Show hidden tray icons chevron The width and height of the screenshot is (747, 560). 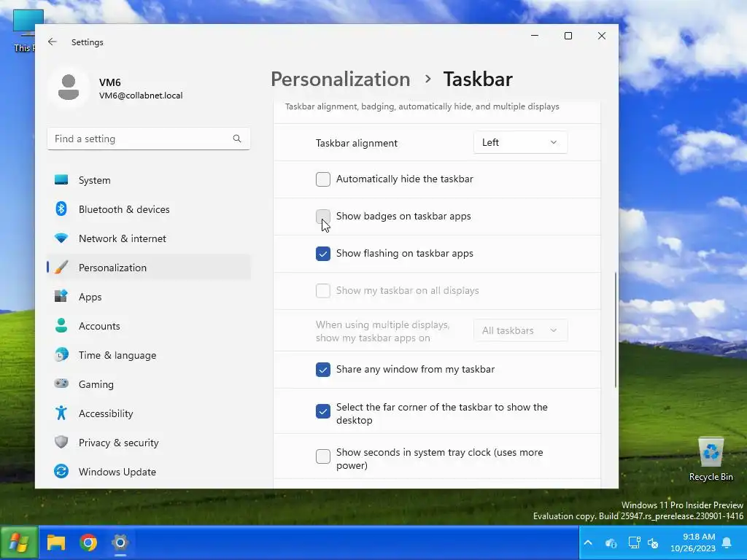(x=588, y=542)
